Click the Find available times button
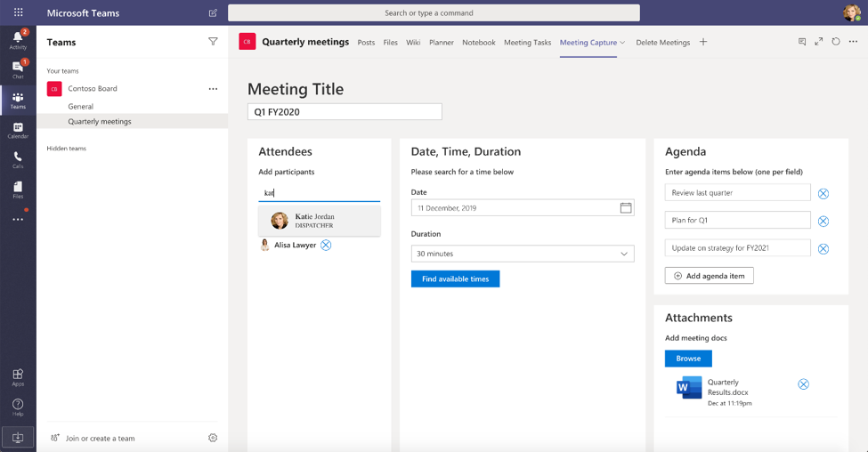Image resolution: width=868 pixels, height=452 pixels. 455,279
